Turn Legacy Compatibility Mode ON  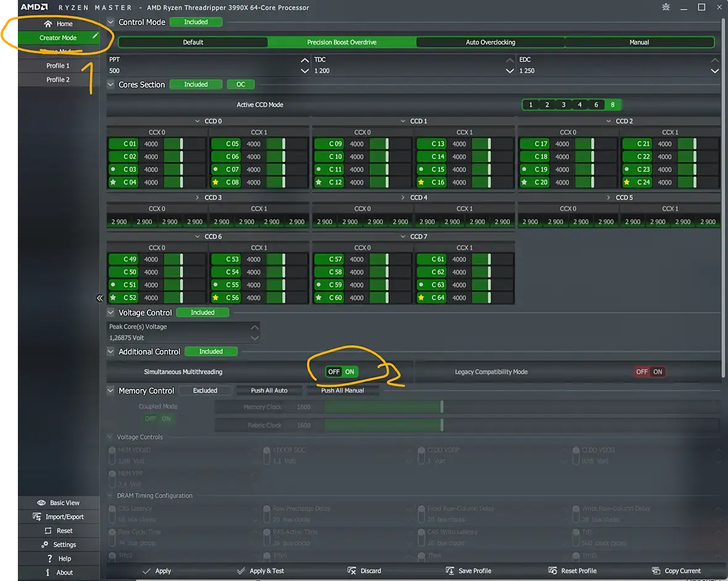click(x=658, y=372)
